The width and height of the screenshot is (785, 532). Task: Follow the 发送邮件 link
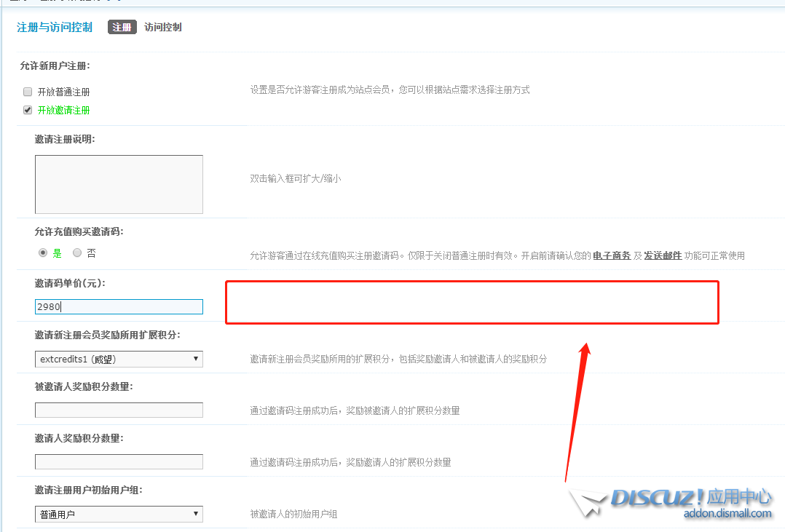coord(663,255)
